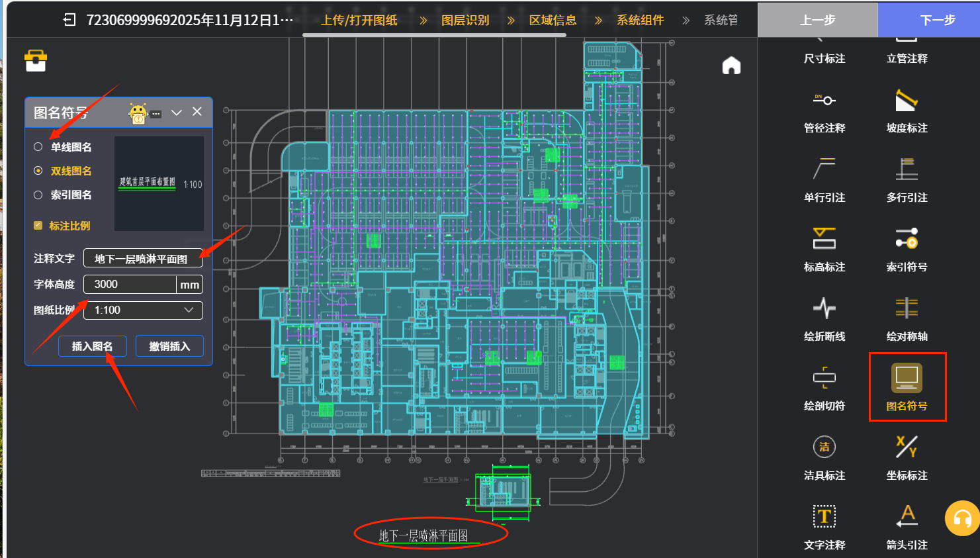Select the 单线图名 radio option
Image resolution: width=980 pixels, height=558 pixels.
[38, 147]
